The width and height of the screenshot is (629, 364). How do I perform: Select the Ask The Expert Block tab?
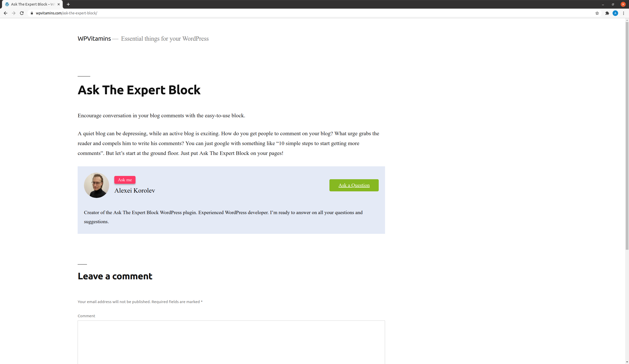pos(32,4)
